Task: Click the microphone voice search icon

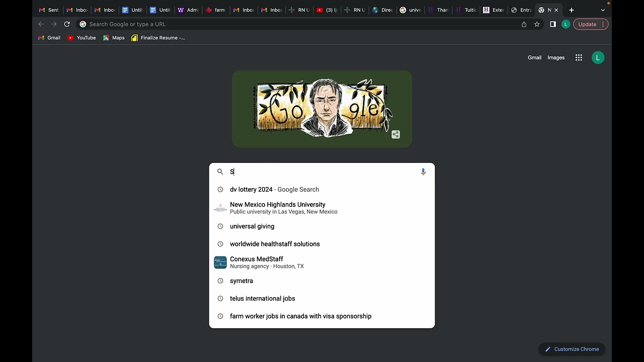Action: [423, 171]
